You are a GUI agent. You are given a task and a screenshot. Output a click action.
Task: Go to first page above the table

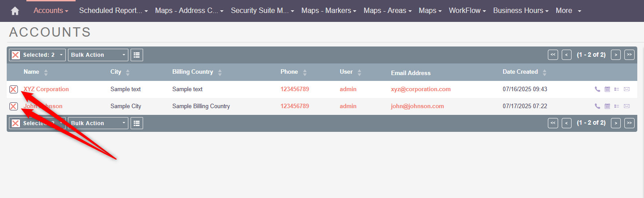(553, 55)
